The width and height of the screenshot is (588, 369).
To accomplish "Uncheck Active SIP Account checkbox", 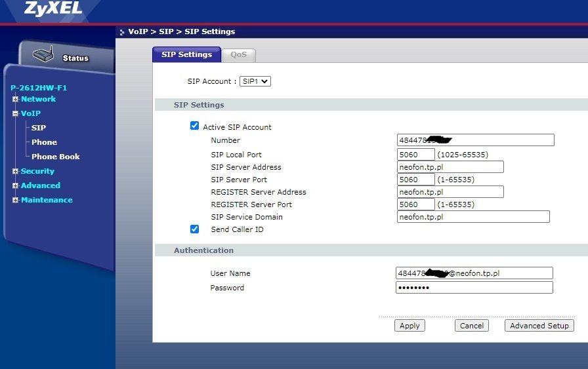I will pyautogui.click(x=194, y=126).
